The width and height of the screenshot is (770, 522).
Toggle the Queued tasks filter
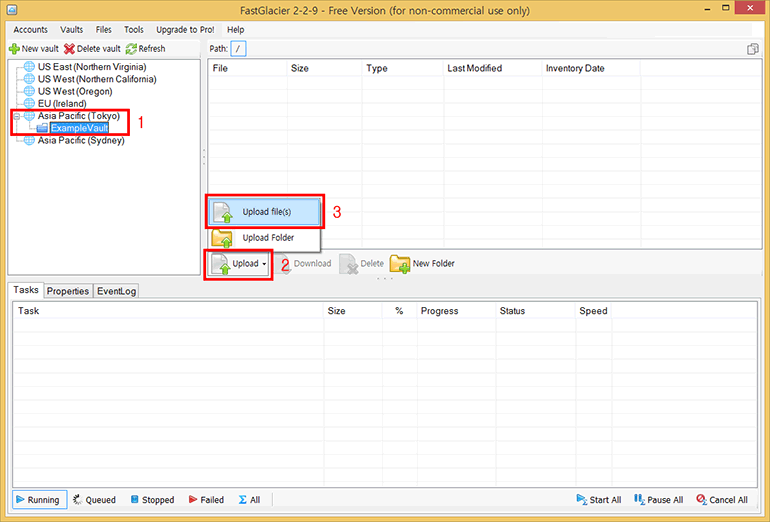click(x=94, y=500)
